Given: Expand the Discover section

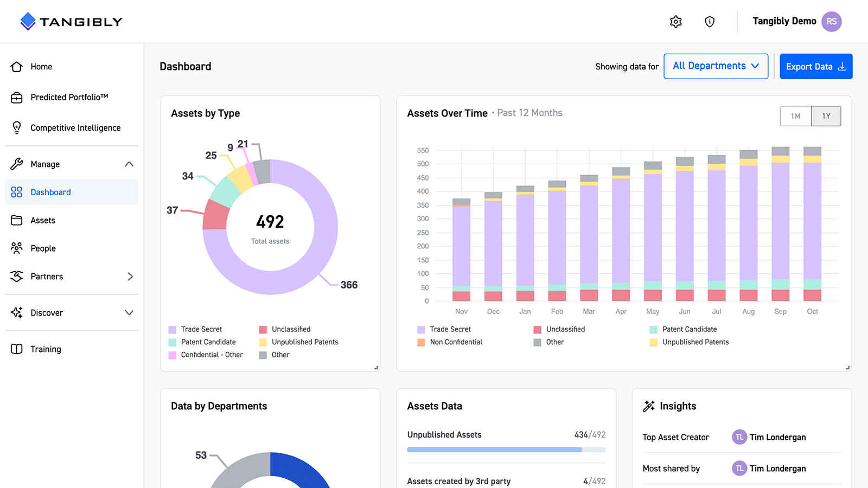Looking at the screenshot, I should coord(129,313).
